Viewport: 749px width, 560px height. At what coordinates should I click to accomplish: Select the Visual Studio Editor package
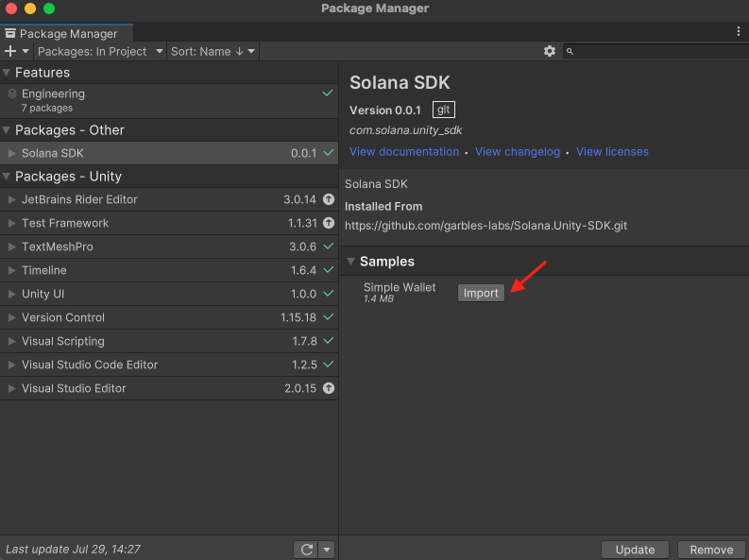169,389
